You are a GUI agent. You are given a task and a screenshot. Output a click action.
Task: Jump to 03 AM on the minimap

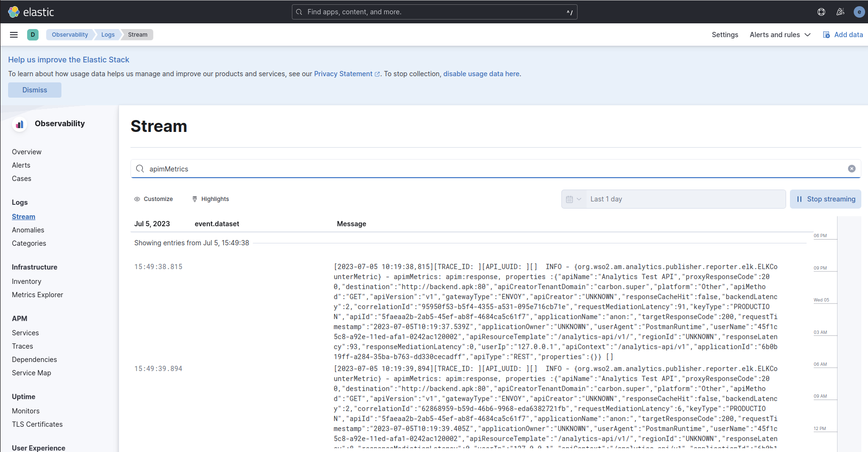pos(820,332)
